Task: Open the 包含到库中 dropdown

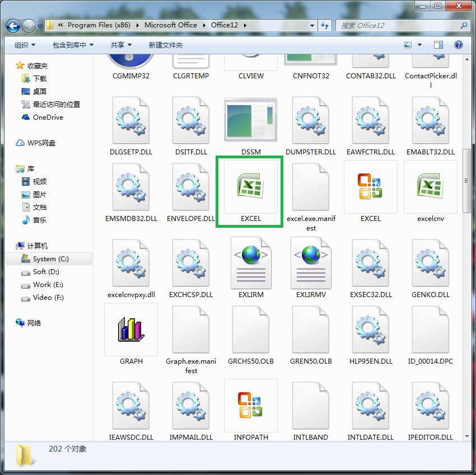Action: pyautogui.click(x=73, y=45)
